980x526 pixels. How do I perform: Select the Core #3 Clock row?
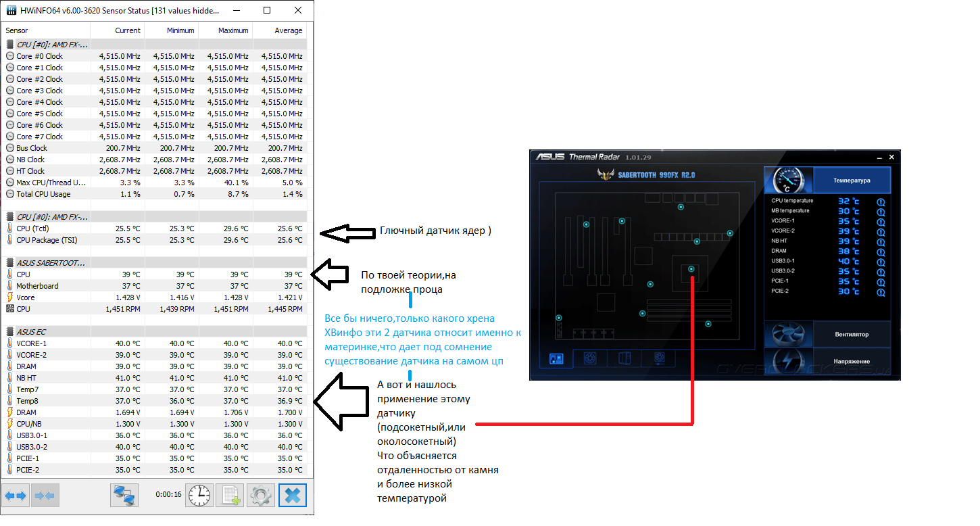155,91
